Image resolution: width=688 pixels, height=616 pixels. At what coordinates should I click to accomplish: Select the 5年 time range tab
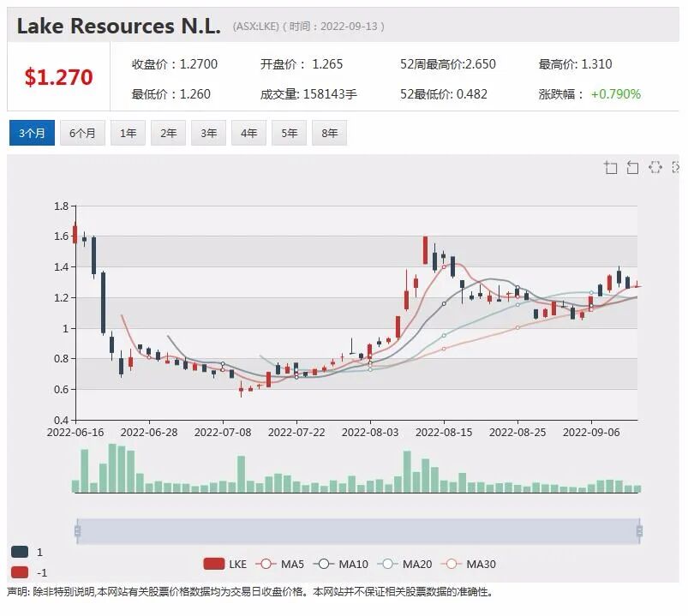(x=289, y=133)
